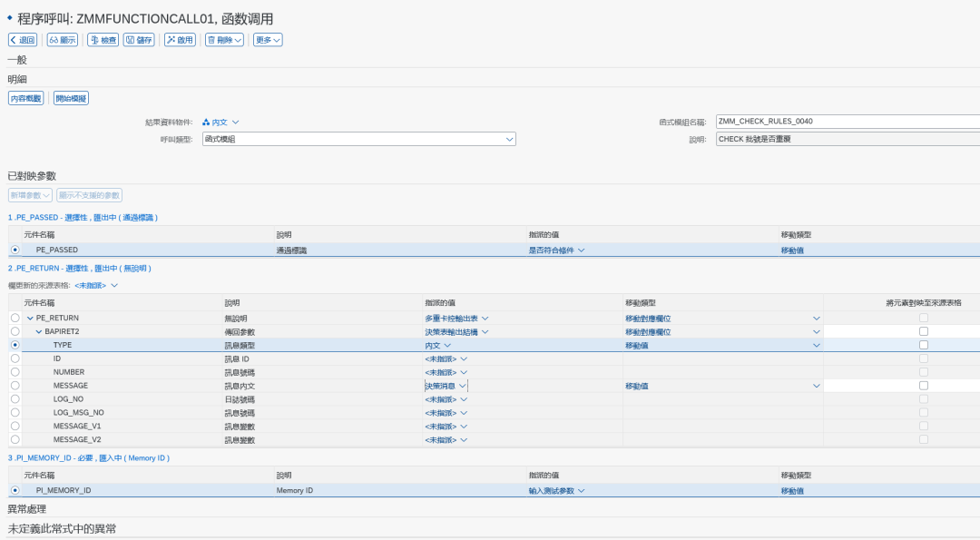Tick TYPE row source table checkbox

(924, 345)
